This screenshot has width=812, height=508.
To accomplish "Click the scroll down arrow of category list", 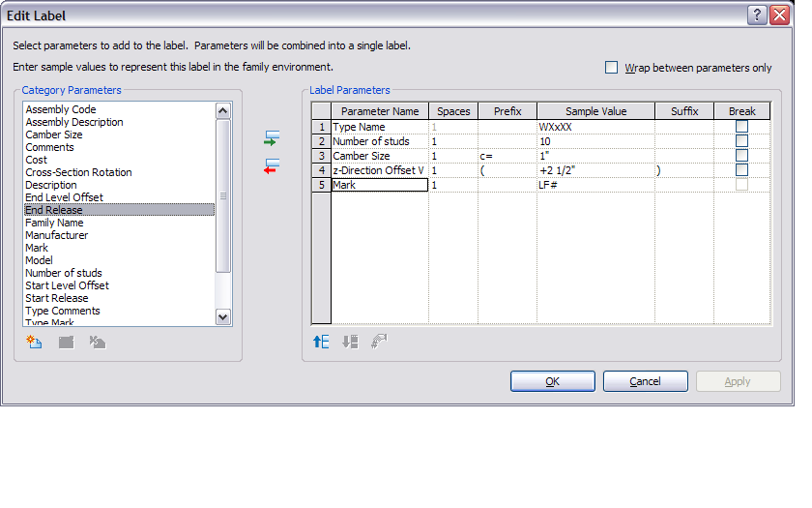I will (223, 316).
